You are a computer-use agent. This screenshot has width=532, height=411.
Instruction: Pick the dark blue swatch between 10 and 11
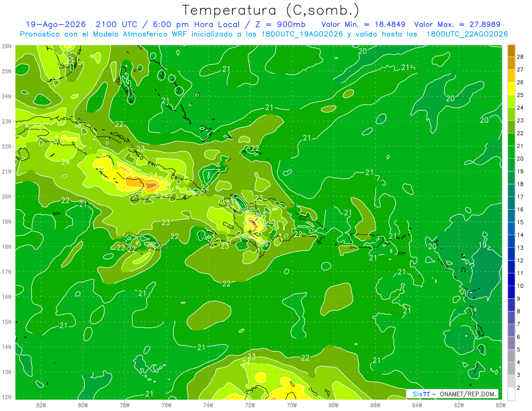511,279
